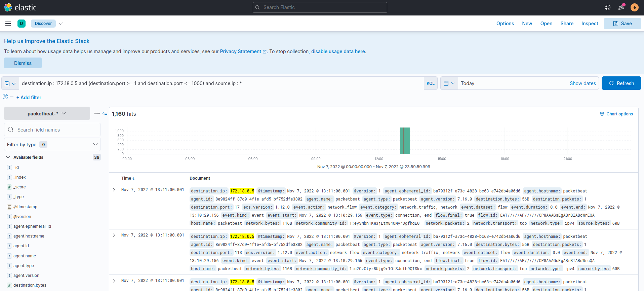Save the current search
The width and height of the screenshot is (644, 291).
click(622, 24)
